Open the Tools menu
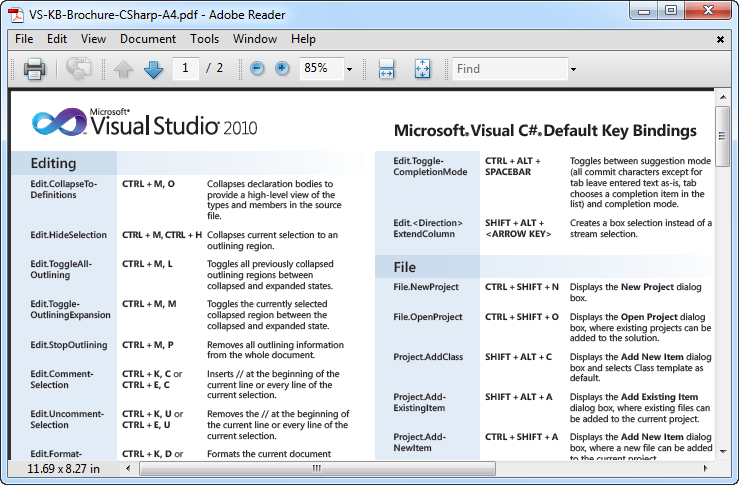Image resolution: width=739 pixels, height=485 pixels. click(x=205, y=39)
